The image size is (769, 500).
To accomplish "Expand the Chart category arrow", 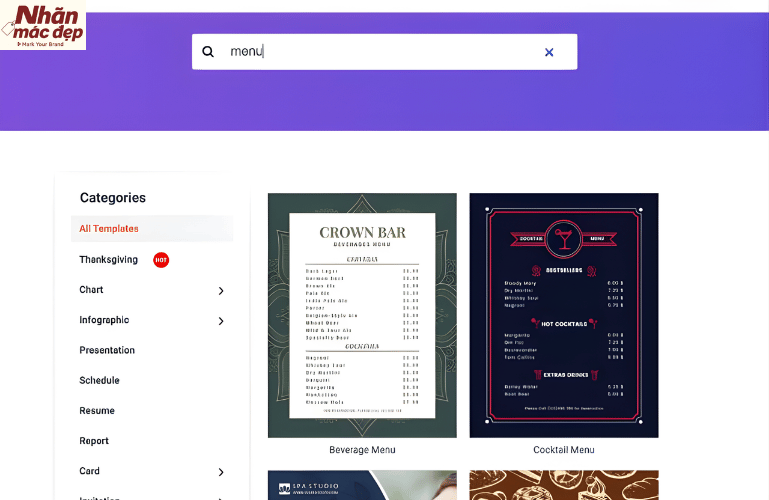I will (x=221, y=291).
